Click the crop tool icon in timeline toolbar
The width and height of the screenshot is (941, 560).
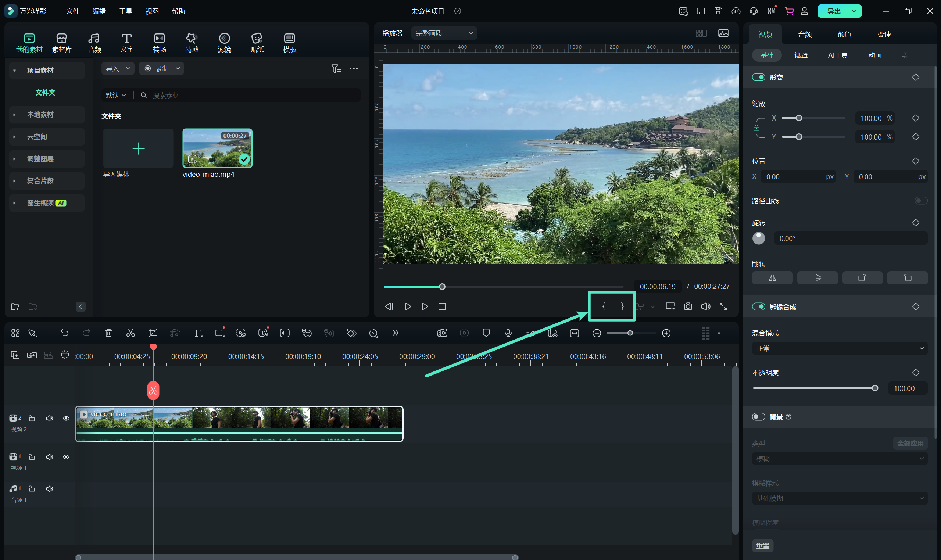[153, 333]
